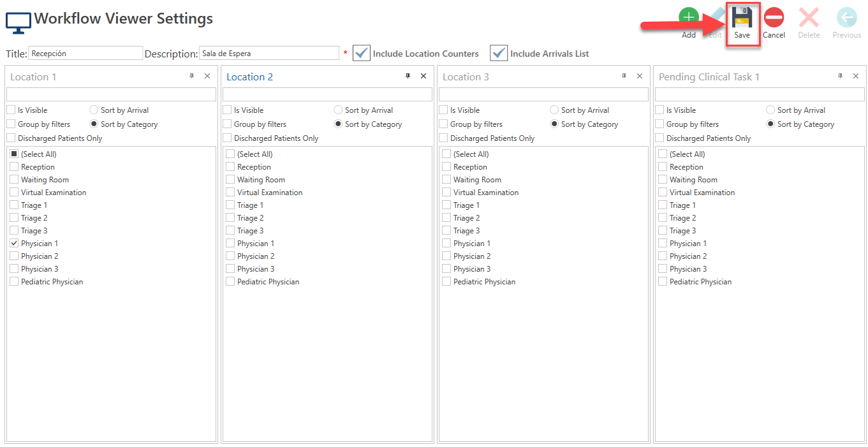The height and width of the screenshot is (447, 868).
Task: Check Virtual Examination in Pending Clinical Task 1
Action: [x=663, y=192]
